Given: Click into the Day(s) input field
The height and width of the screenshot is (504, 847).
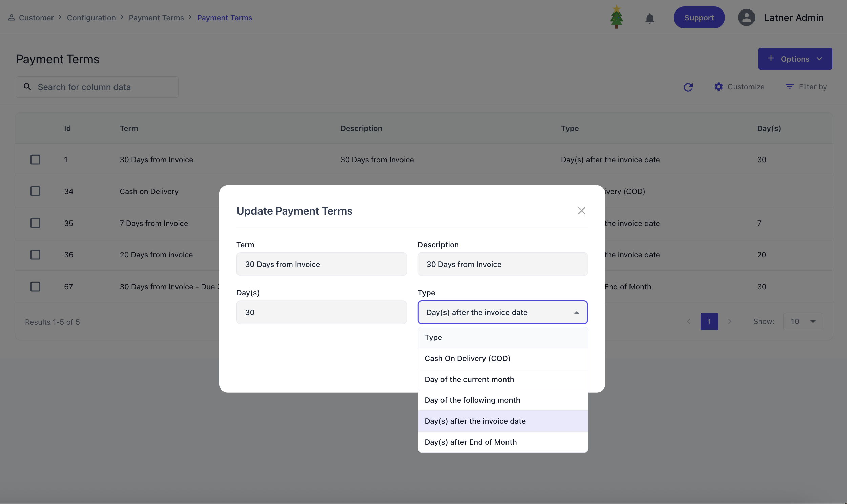Looking at the screenshot, I should click(321, 312).
